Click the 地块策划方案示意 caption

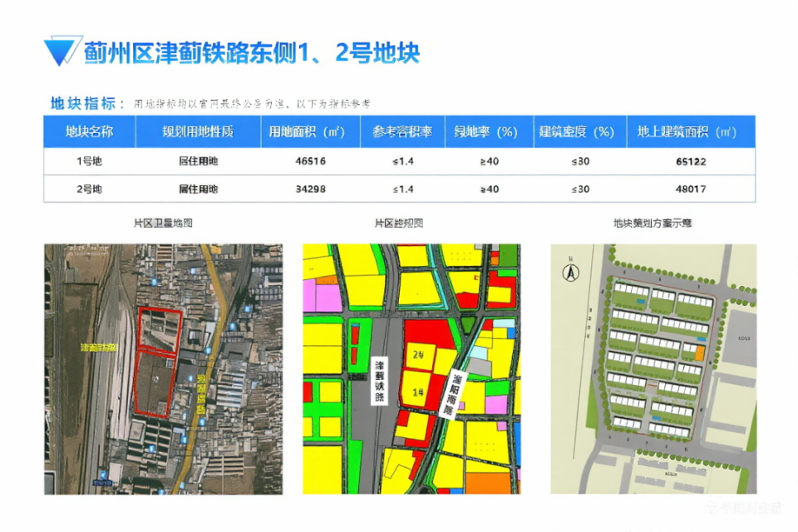[x=653, y=223]
